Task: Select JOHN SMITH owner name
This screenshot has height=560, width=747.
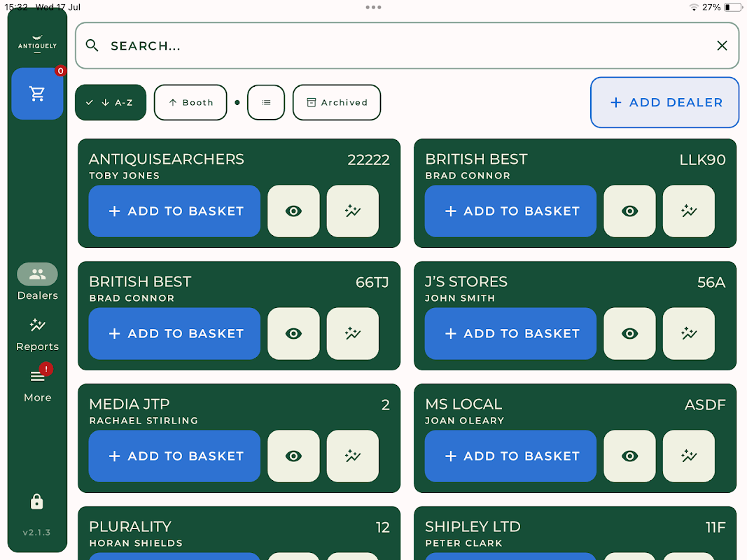Action: (460, 297)
